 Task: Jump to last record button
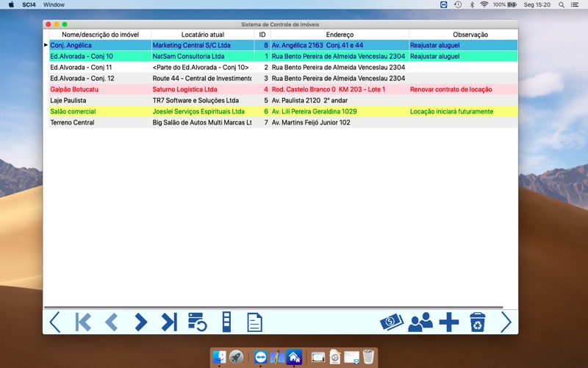[169, 322]
